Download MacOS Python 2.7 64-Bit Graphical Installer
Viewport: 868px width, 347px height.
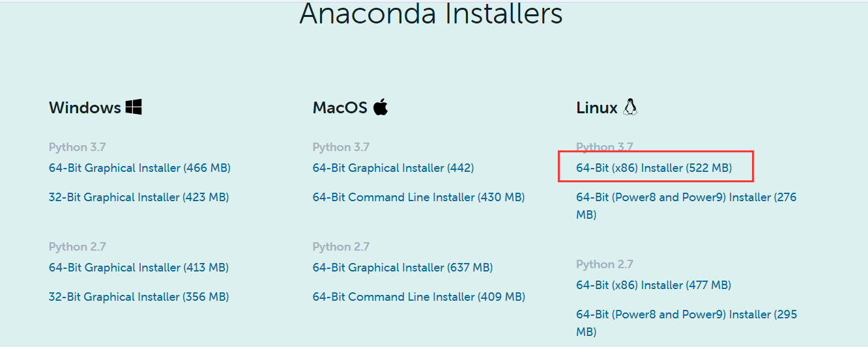pos(403,268)
